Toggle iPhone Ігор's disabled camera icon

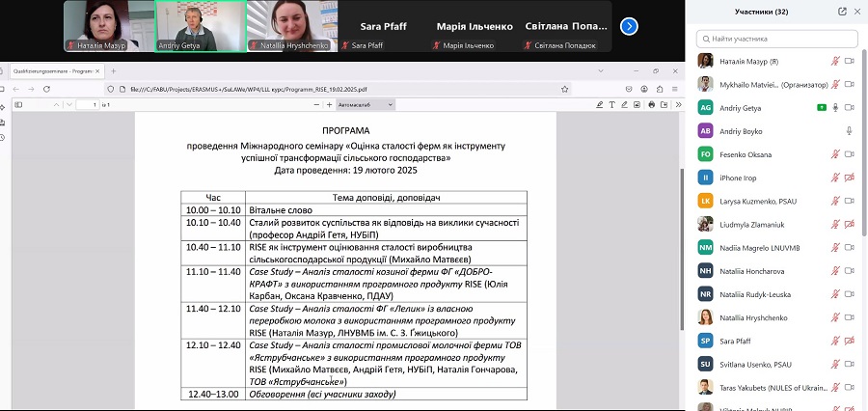pos(850,178)
